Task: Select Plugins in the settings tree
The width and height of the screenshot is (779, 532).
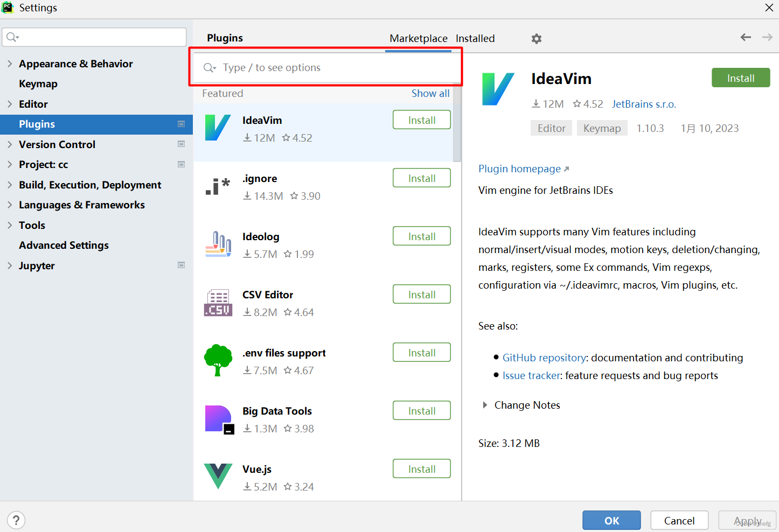Action: (96, 124)
